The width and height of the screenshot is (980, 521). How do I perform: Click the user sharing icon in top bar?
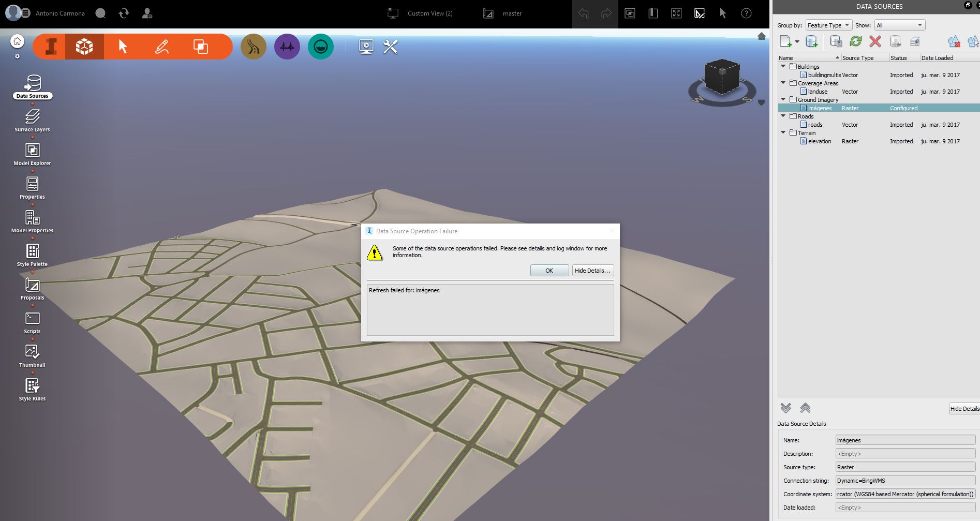click(147, 13)
